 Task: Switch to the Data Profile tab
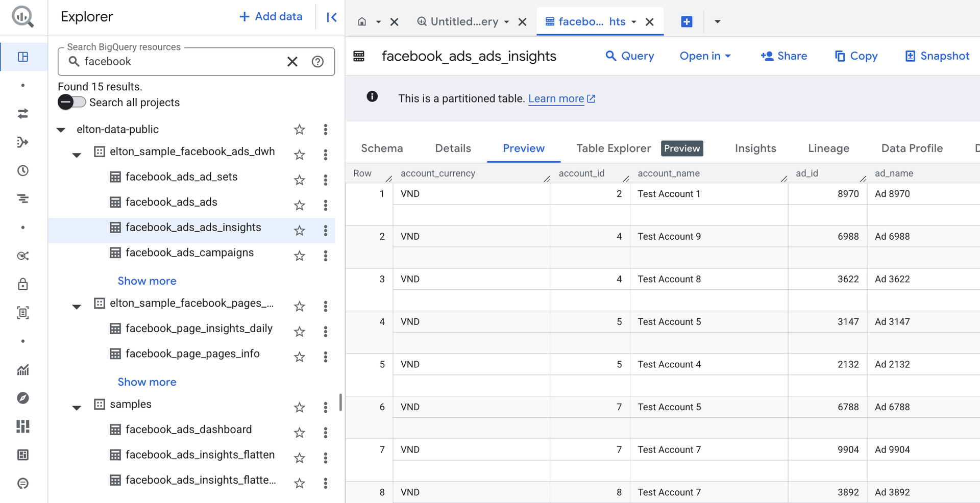pyautogui.click(x=912, y=148)
